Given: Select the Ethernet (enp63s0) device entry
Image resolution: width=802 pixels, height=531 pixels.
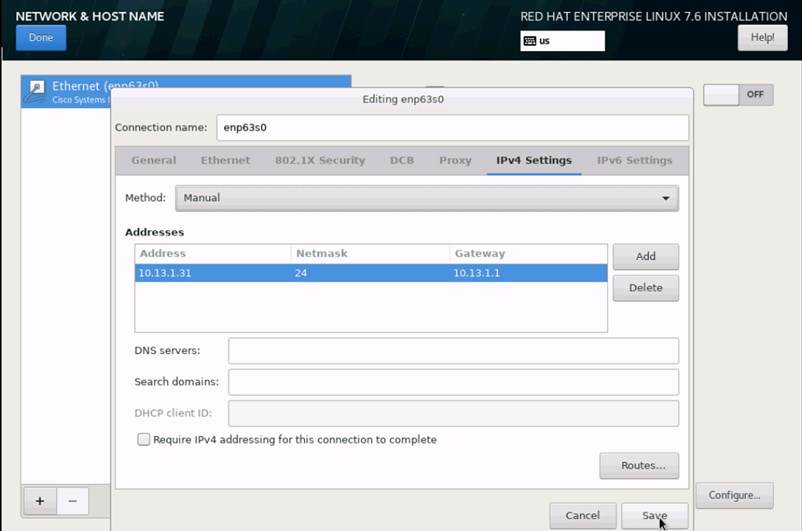Looking at the screenshot, I should pos(186,92).
